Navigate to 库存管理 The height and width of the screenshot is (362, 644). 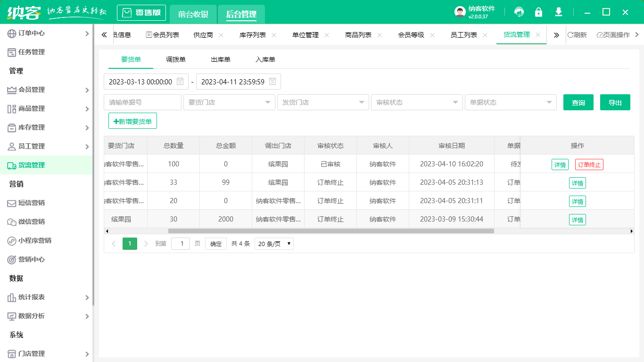[x=31, y=127]
